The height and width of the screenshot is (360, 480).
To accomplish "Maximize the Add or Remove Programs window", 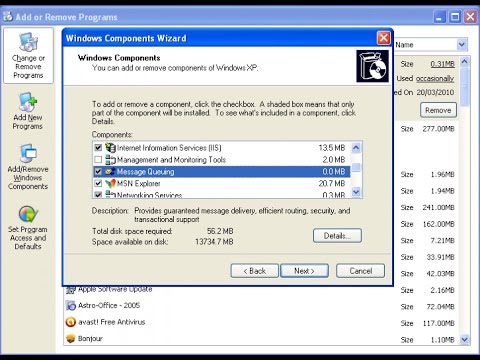I will tap(455, 17).
